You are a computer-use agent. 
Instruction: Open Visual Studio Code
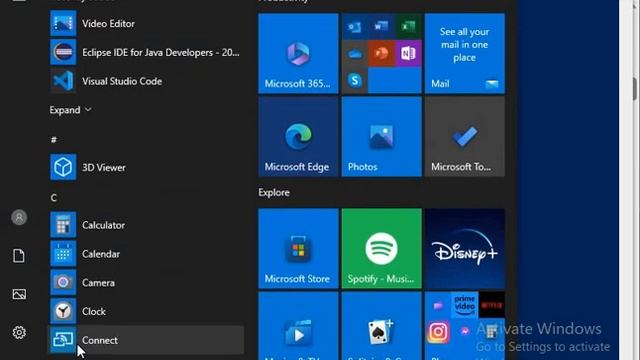[146, 81]
